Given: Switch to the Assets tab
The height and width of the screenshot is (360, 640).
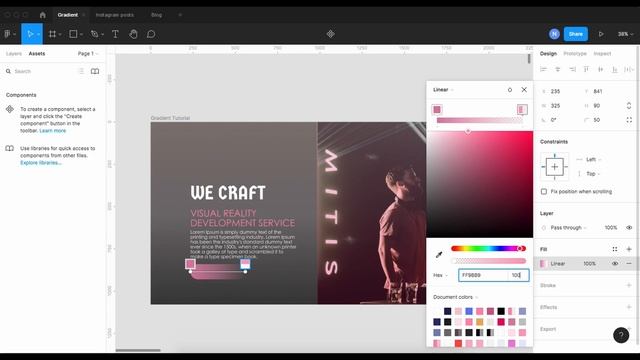Looking at the screenshot, I should [x=37, y=53].
